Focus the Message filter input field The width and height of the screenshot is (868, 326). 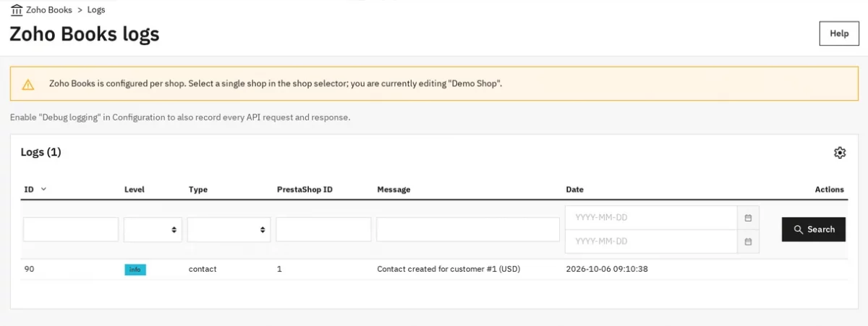(468, 230)
